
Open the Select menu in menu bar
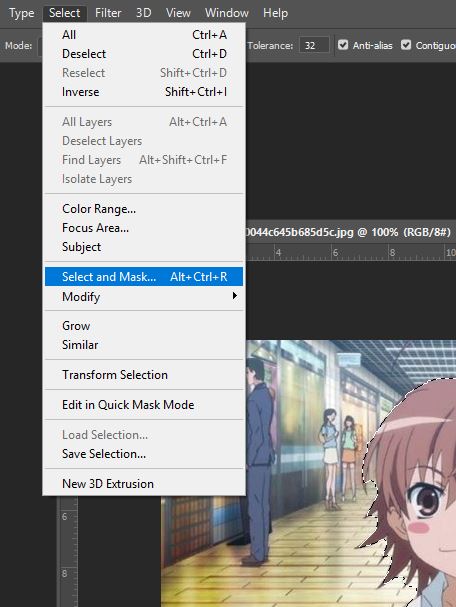point(64,13)
